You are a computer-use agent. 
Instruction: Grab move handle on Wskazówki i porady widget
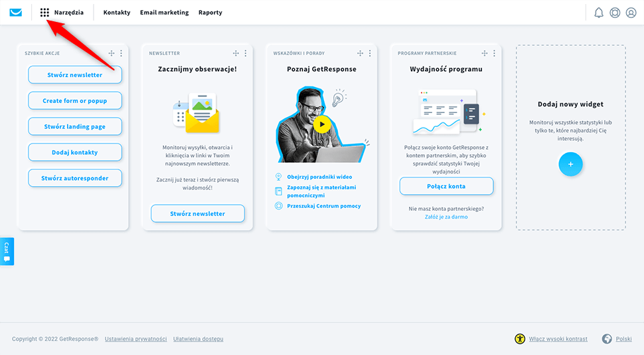tap(361, 53)
